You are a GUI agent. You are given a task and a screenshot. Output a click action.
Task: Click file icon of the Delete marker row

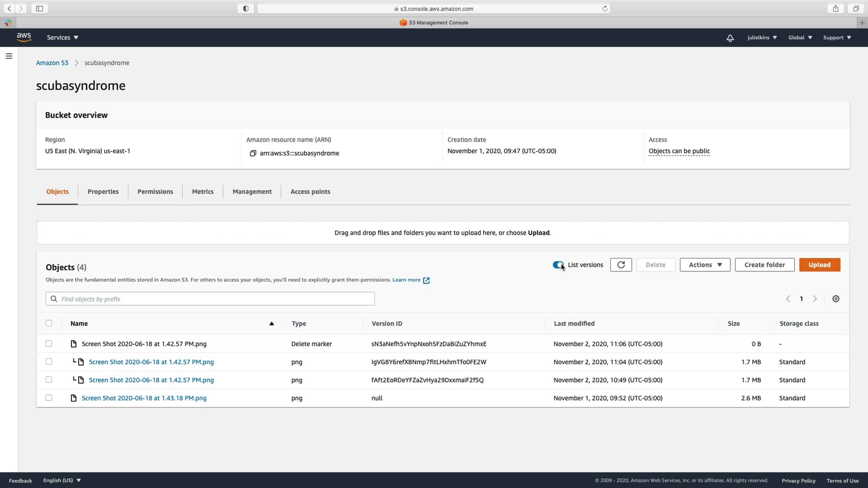coord(73,344)
